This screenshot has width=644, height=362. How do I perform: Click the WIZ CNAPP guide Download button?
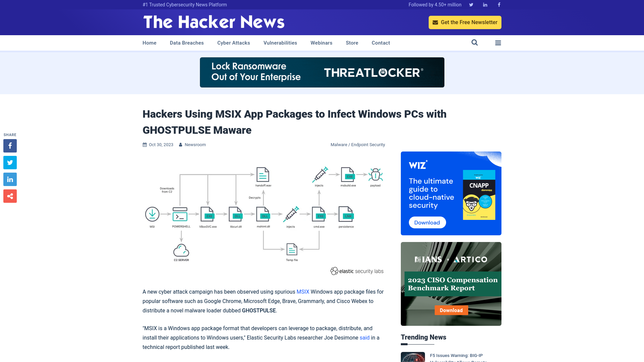click(x=427, y=222)
